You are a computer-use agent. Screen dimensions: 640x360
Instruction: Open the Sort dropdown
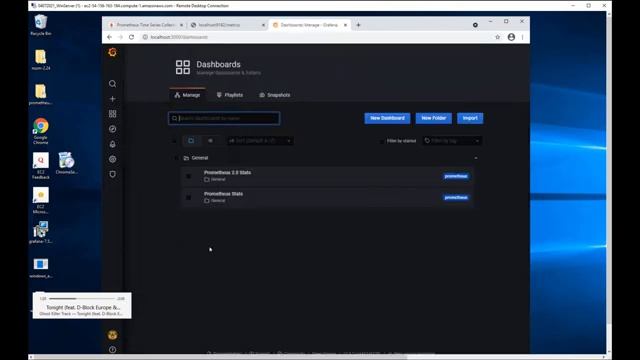coord(260,141)
